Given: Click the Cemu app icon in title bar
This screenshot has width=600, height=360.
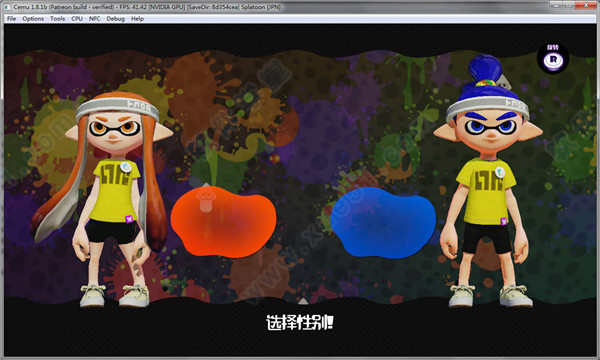Looking at the screenshot, I should tap(8, 7).
